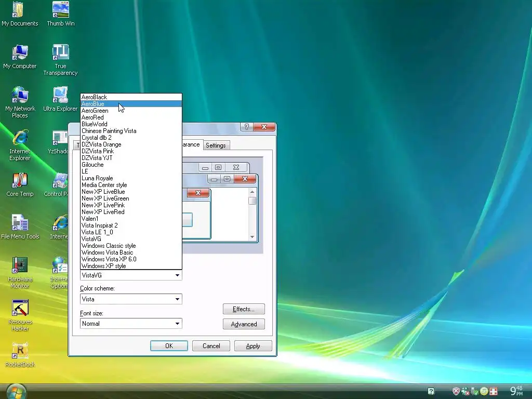This screenshot has width=532, height=399.
Task: Select DZVista Orange style
Action: pyautogui.click(x=131, y=144)
